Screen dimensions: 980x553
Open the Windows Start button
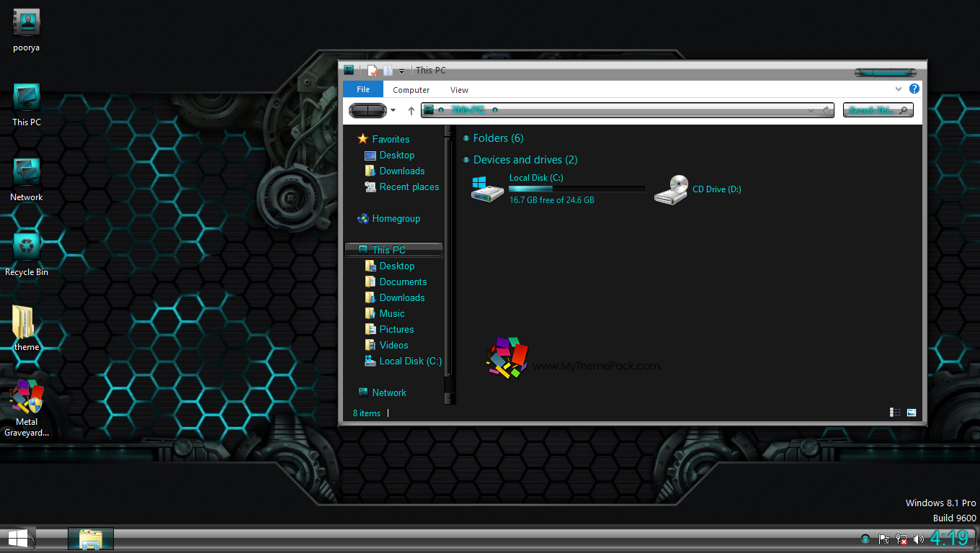(17, 539)
